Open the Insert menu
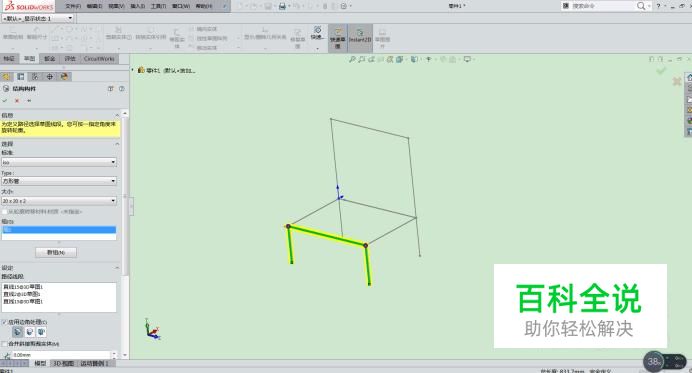The width and height of the screenshot is (692, 373). [138, 6]
